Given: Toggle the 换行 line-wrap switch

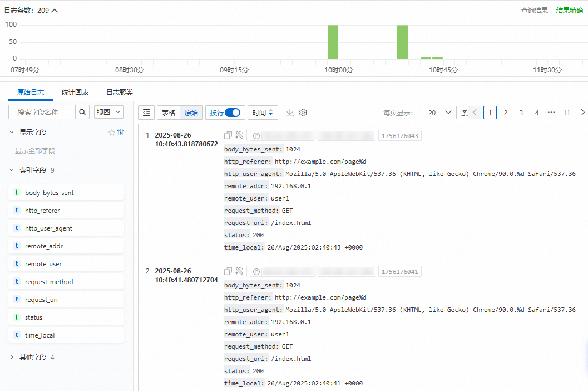Looking at the screenshot, I should (233, 113).
